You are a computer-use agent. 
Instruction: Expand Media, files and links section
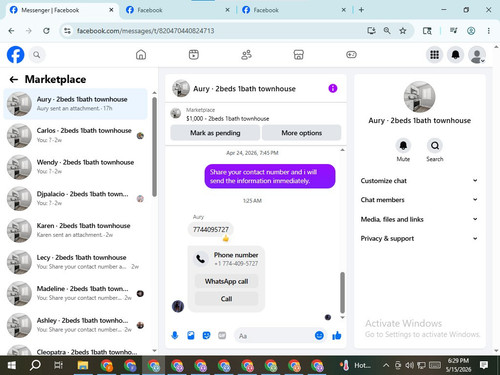click(419, 219)
